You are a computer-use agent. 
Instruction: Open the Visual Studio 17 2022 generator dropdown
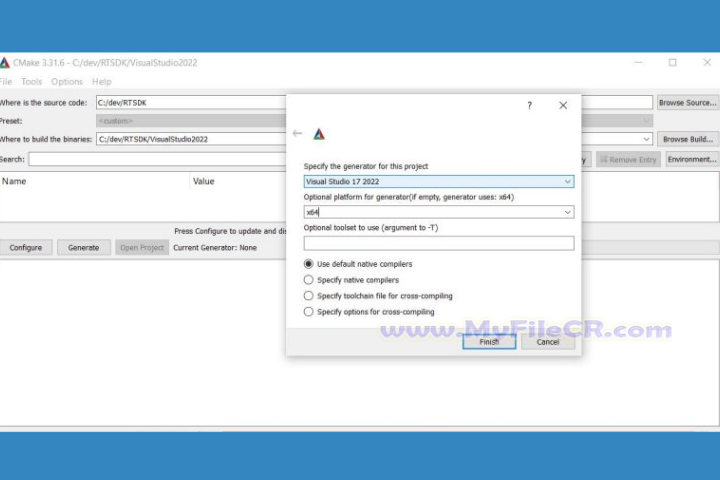click(568, 181)
